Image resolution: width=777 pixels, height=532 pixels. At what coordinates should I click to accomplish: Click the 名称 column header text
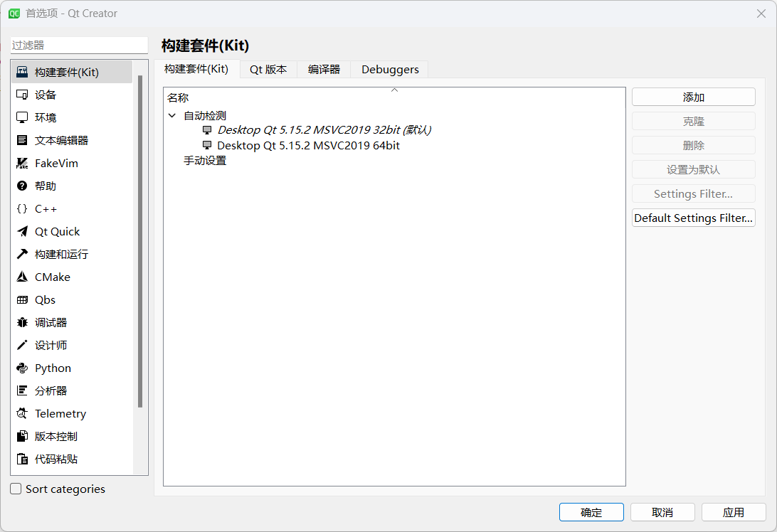[x=178, y=97]
